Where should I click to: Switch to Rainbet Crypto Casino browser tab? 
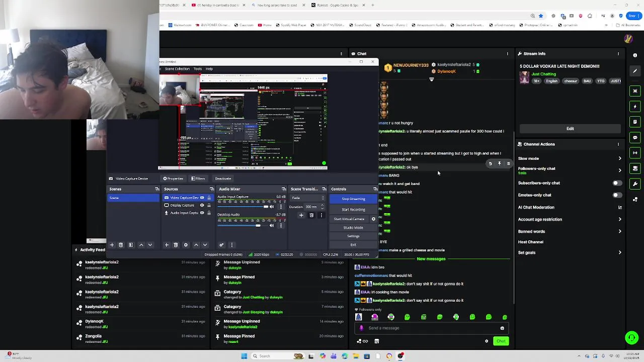338,5
